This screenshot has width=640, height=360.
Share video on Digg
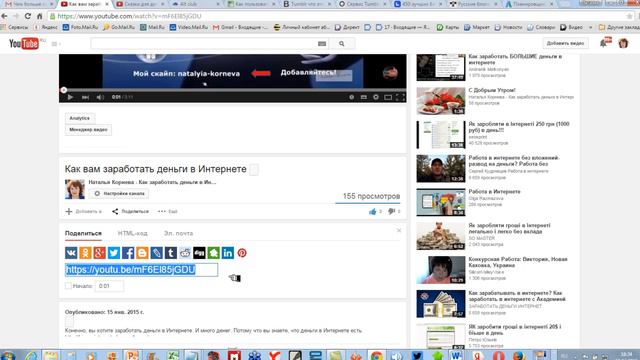(x=199, y=253)
